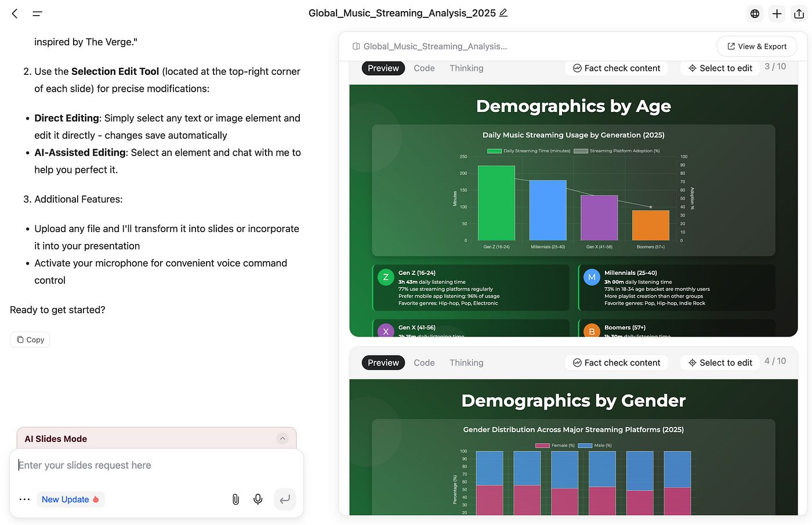Toggle Female (%) legend entry
The height and width of the screenshot is (525, 812).
point(554,446)
